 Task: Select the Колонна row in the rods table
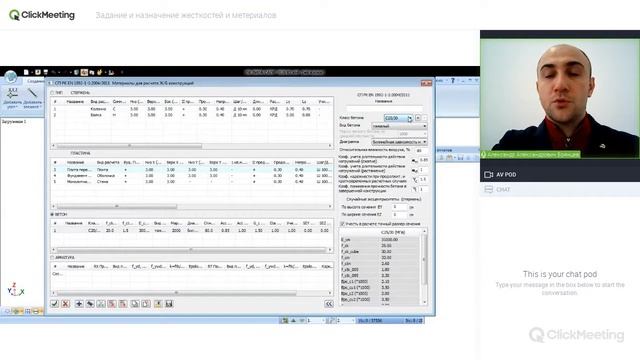point(191,109)
